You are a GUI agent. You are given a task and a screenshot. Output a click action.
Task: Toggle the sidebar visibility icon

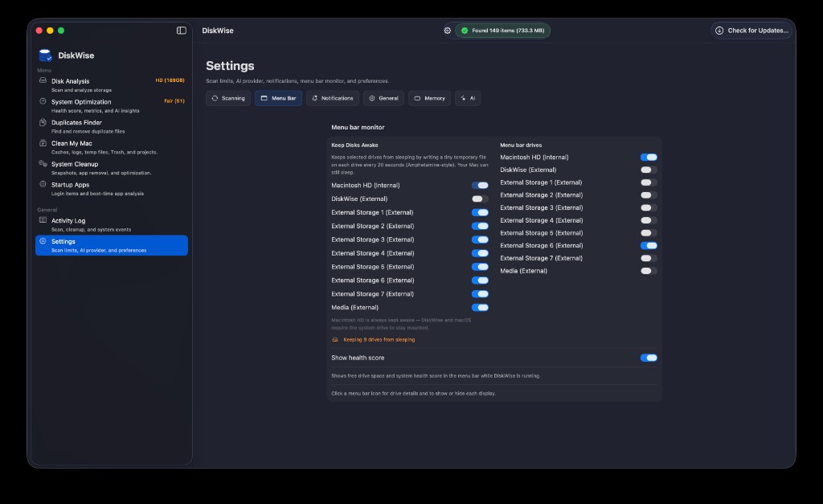[181, 31]
